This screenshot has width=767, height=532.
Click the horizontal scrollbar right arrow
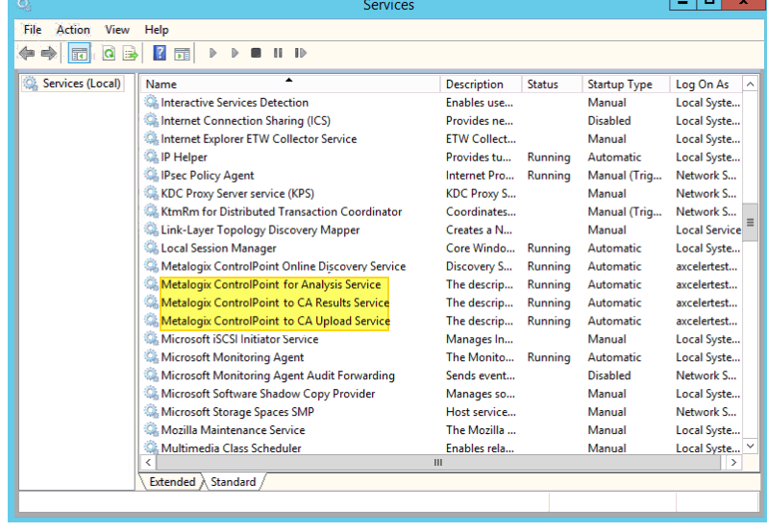pos(734,463)
